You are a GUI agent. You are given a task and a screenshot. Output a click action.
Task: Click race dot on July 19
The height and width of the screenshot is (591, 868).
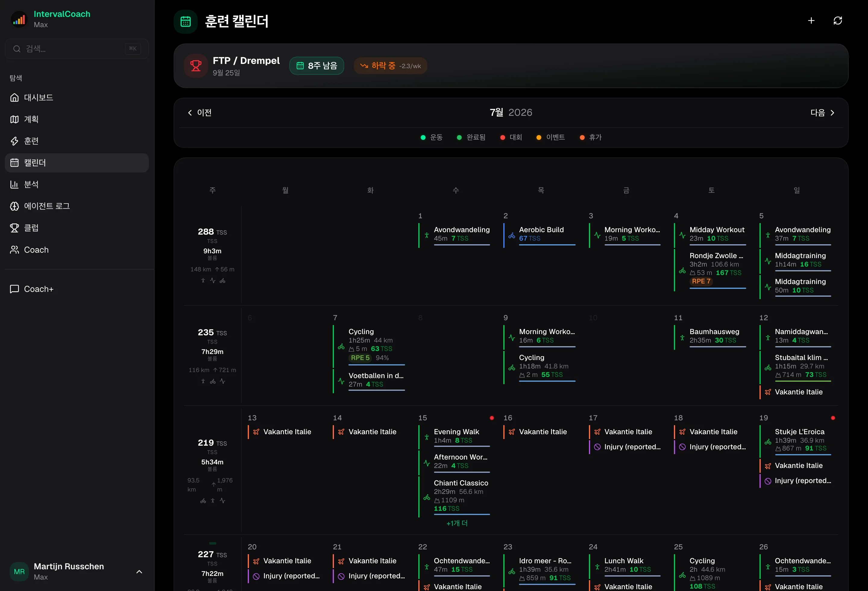[832, 418]
